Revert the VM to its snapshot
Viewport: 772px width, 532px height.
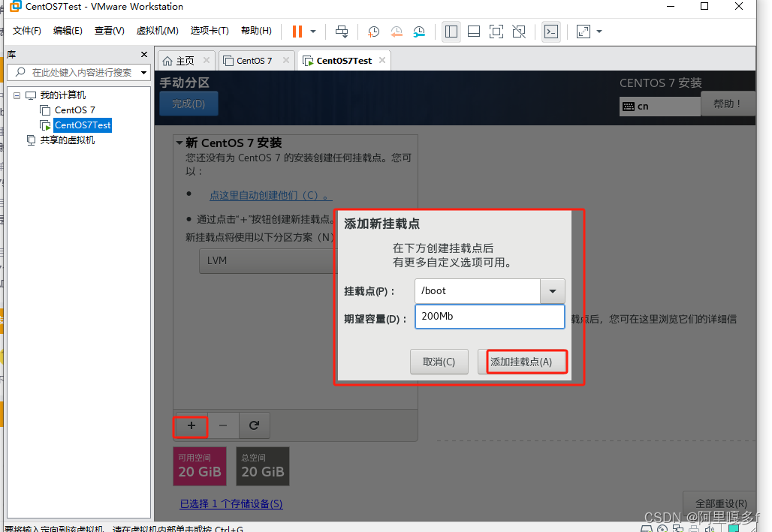click(x=397, y=32)
